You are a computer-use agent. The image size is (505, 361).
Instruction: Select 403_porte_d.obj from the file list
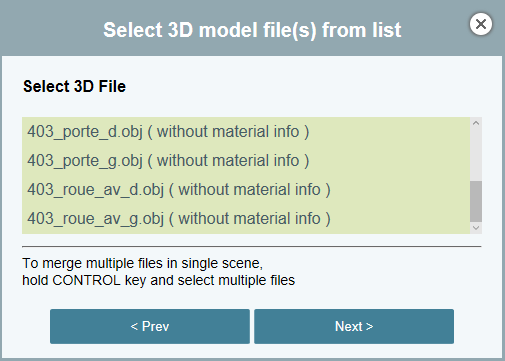pos(246,132)
